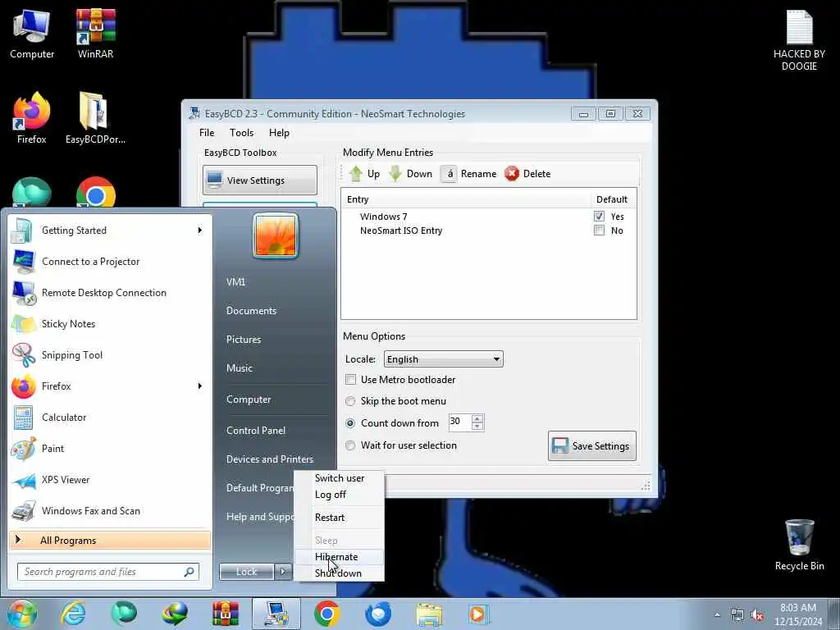The height and width of the screenshot is (630, 840).
Task: Expand the Firefox jump list arrow
Action: [x=200, y=386]
